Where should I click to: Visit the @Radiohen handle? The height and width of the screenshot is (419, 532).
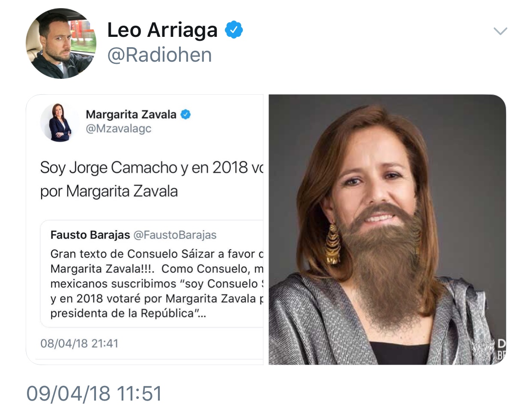(159, 55)
